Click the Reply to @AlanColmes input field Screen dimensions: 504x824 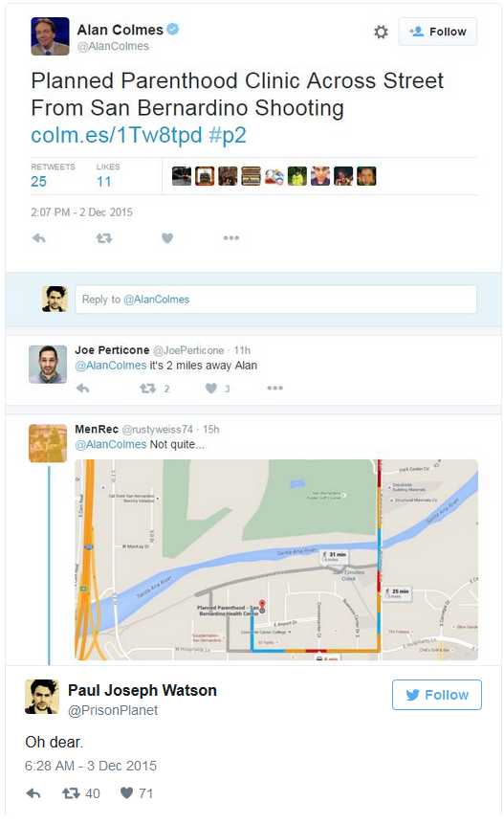point(275,300)
